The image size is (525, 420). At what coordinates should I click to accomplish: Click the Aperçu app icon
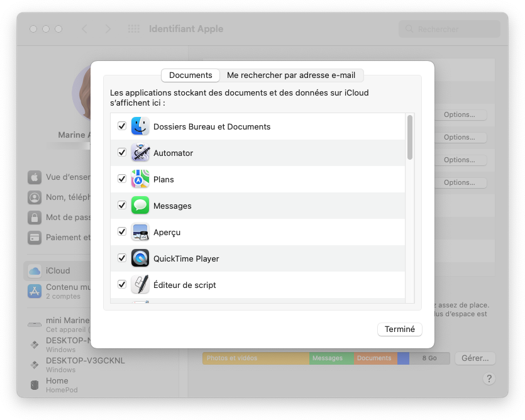coord(140,231)
